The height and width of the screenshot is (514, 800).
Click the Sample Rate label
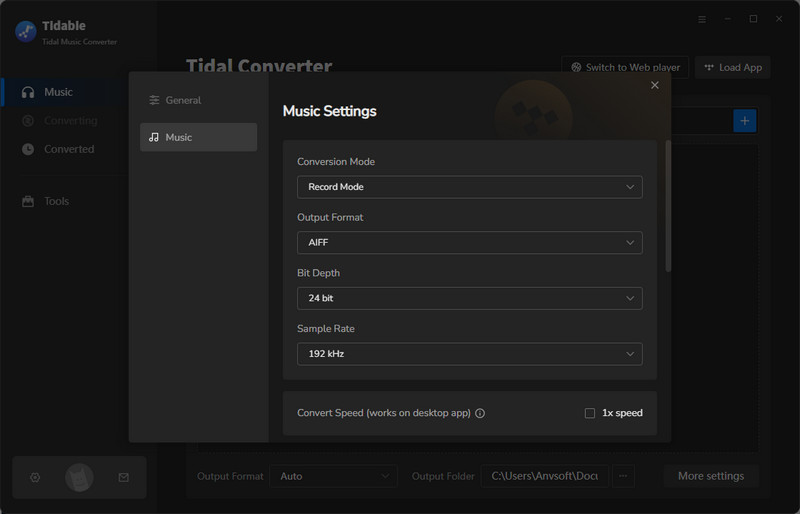coord(326,329)
